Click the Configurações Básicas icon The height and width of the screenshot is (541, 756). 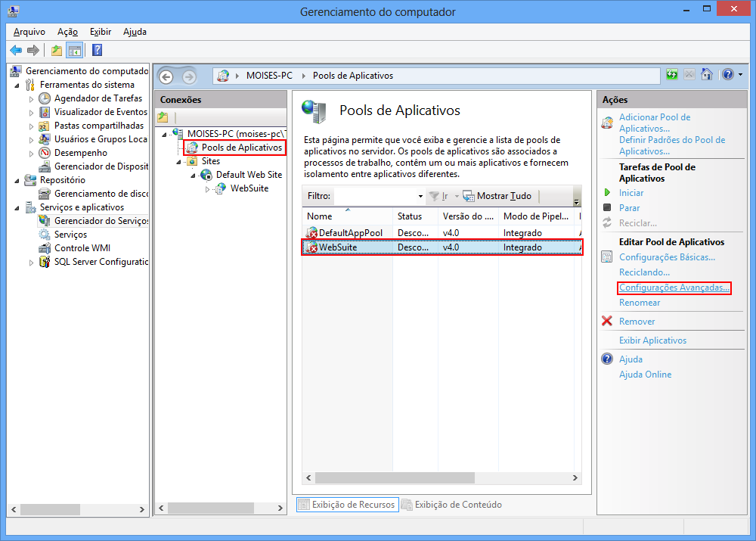(x=607, y=257)
